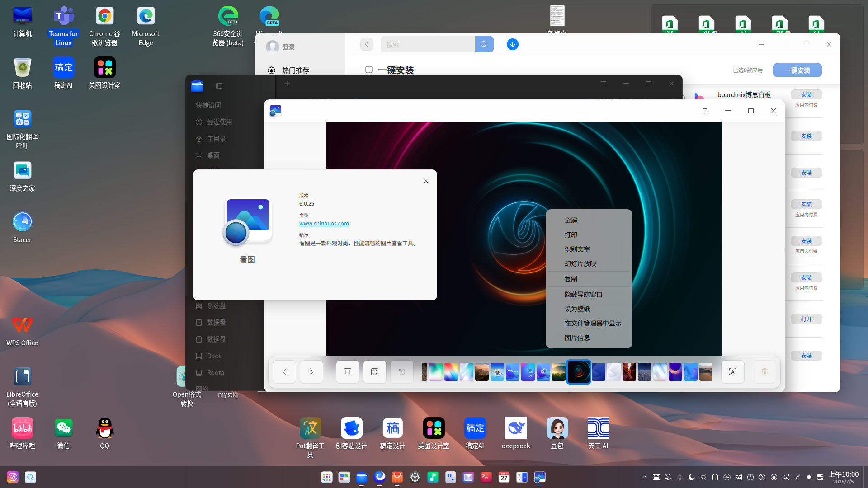This screenshot has height=488, width=868.
Task: Toggle file manager sidebar panel icon
Action: tap(219, 86)
